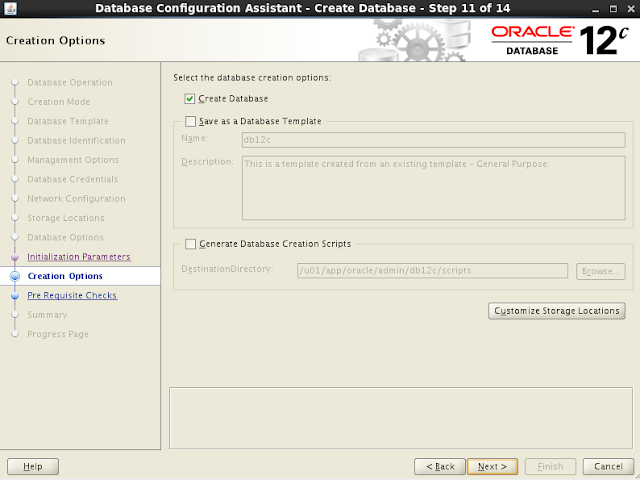Click the Management Options step label
Screen dimensions: 640x480
tap(73, 160)
